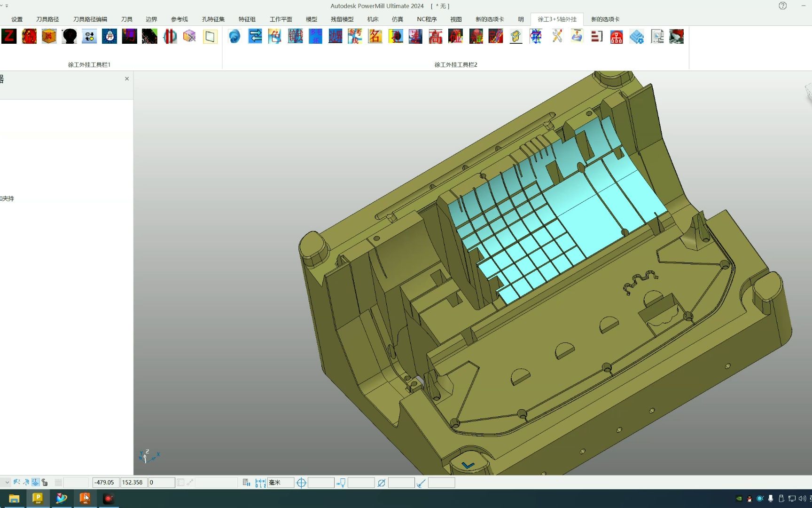Click the help question mark button

[x=782, y=6]
